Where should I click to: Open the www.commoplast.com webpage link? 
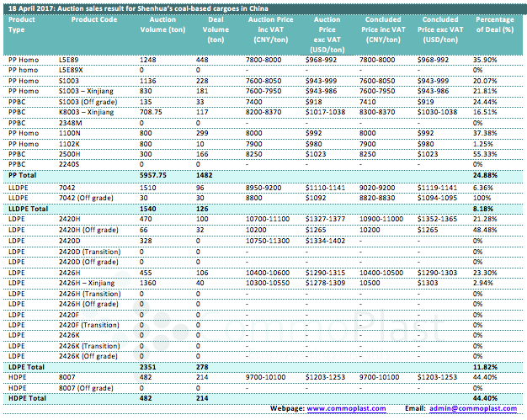[x=345, y=408]
